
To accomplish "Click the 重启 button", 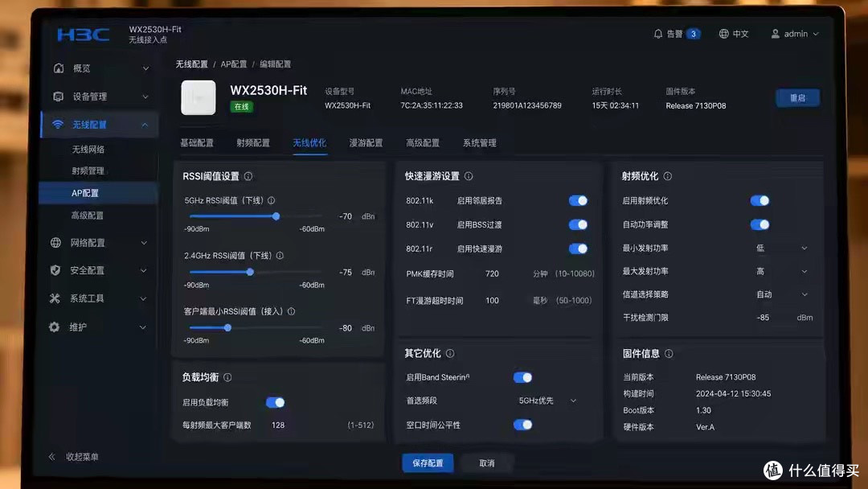I will (x=798, y=98).
